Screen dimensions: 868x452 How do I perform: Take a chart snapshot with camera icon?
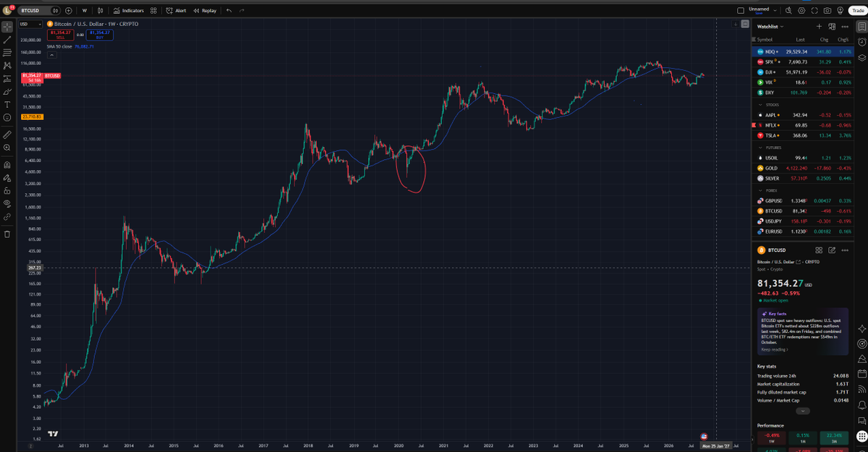(x=827, y=11)
